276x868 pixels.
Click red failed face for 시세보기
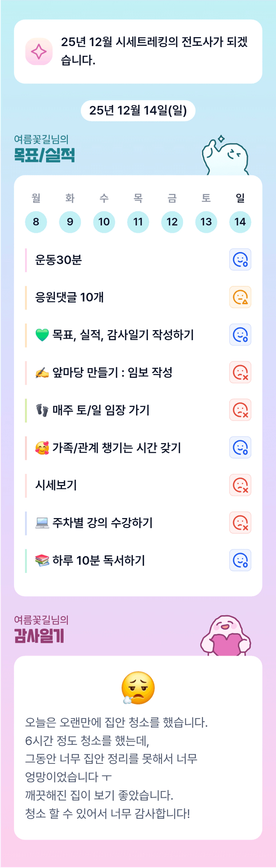(x=240, y=485)
